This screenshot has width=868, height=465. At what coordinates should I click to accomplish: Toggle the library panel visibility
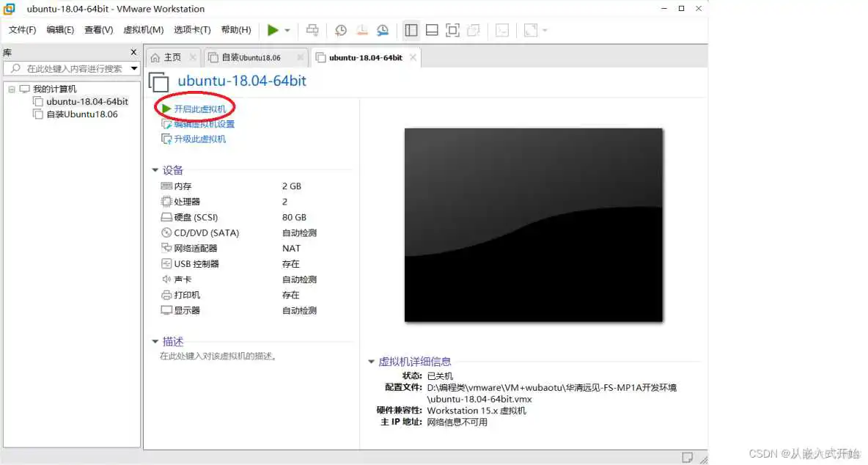(x=411, y=30)
